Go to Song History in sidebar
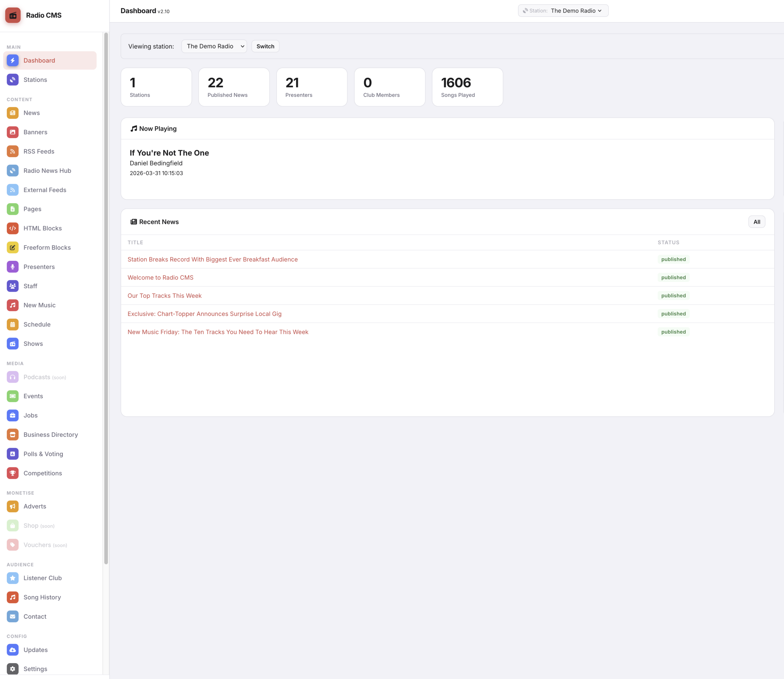 [42, 597]
